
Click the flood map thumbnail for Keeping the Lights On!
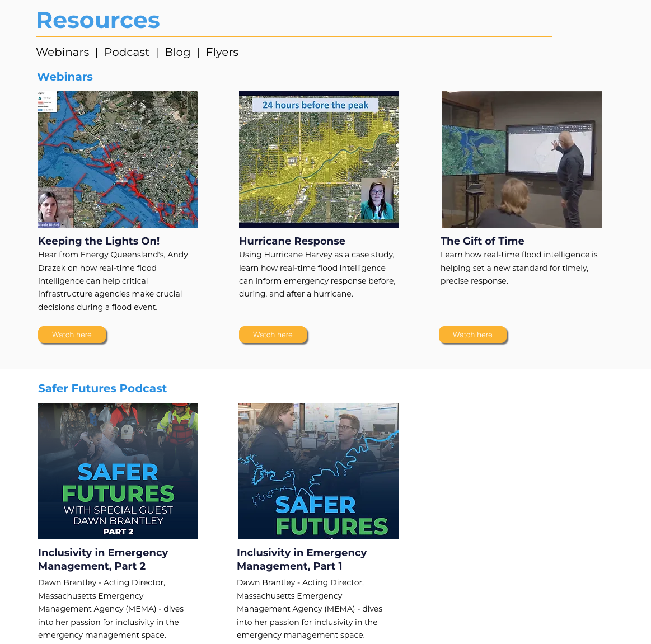pos(118,159)
